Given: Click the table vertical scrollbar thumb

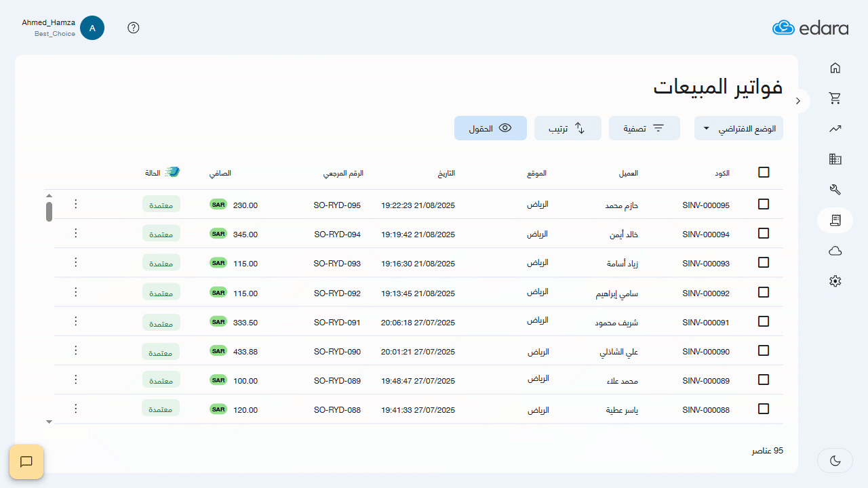Looking at the screenshot, I should [x=49, y=211].
